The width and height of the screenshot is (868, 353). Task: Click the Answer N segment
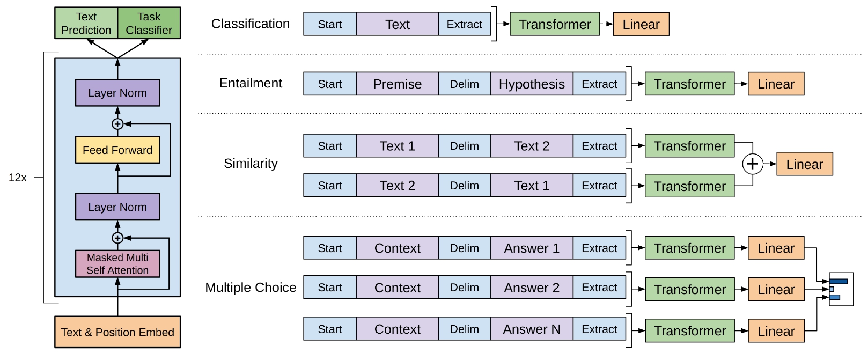[x=532, y=329]
